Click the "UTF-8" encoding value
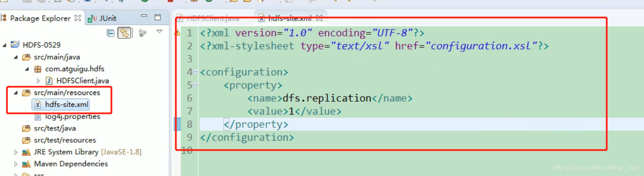This screenshot has height=176, width=644. point(391,33)
